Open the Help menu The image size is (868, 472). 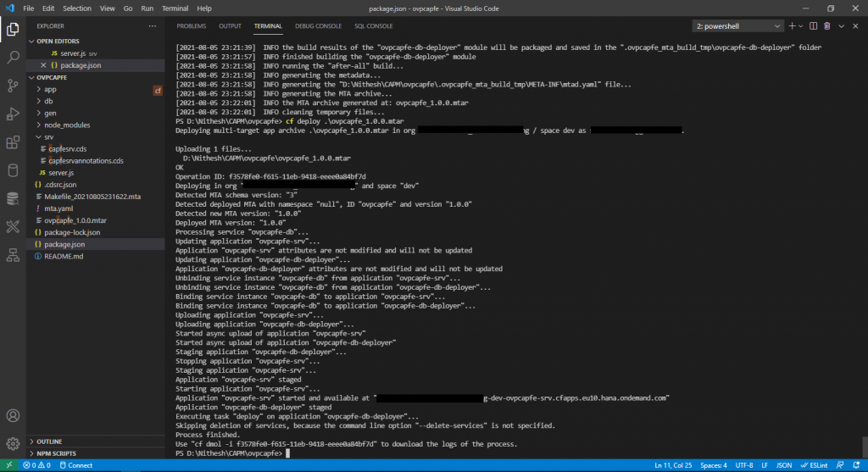[x=203, y=8]
